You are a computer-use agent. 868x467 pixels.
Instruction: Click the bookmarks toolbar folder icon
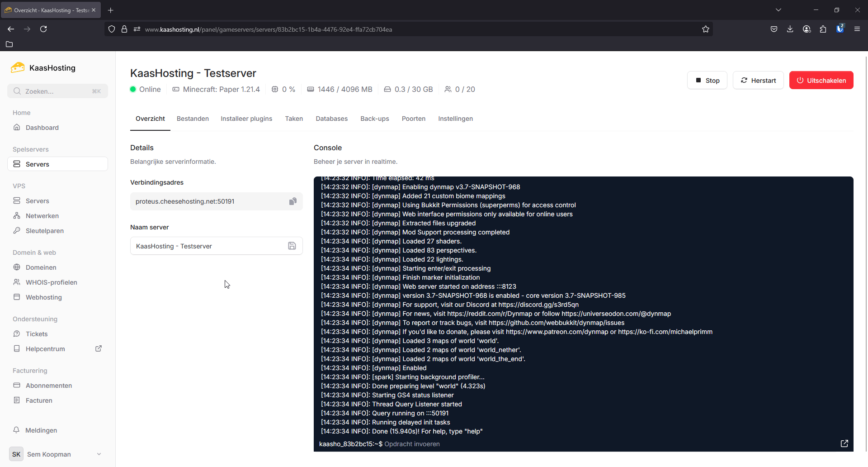coord(9,44)
